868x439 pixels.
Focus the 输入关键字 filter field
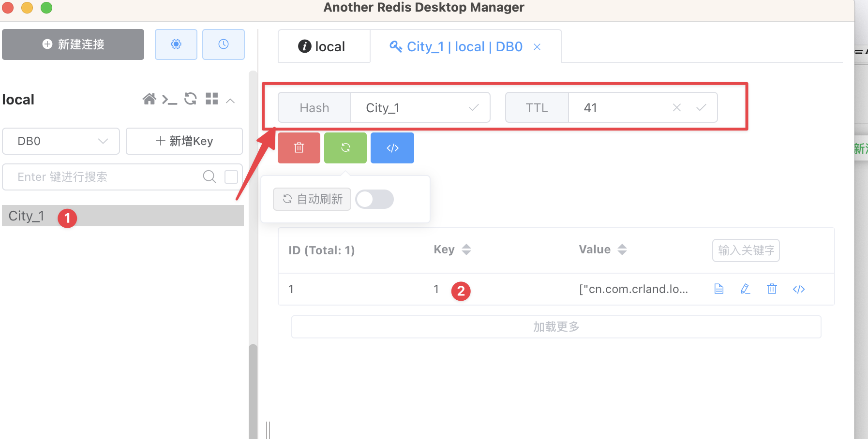[746, 250]
